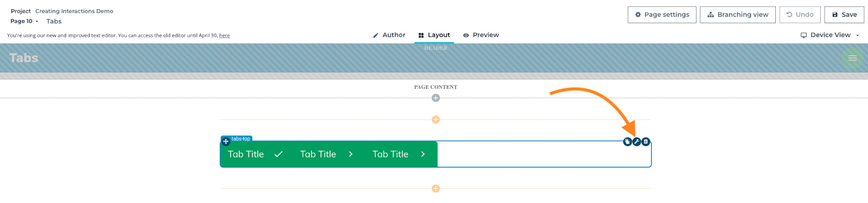This screenshot has height=203, width=868.
Task: Follow the 'here' link to old editor
Action: pyautogui.click(x=225, y=36)
